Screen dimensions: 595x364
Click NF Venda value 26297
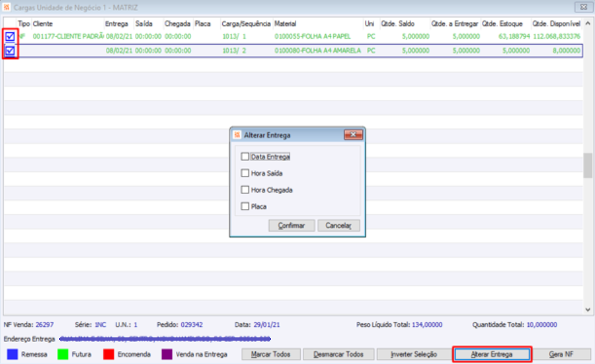(x=44, y=325)
